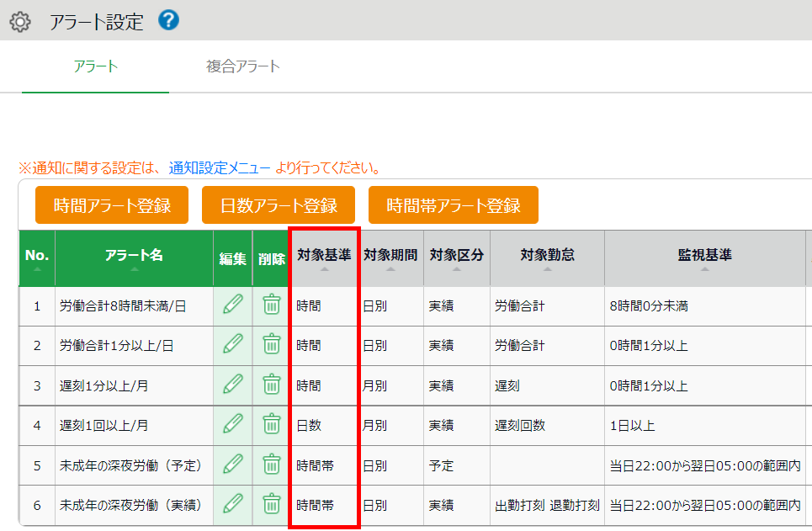Select the alert name 遅刻1分以上/月

tap(104, 385)
